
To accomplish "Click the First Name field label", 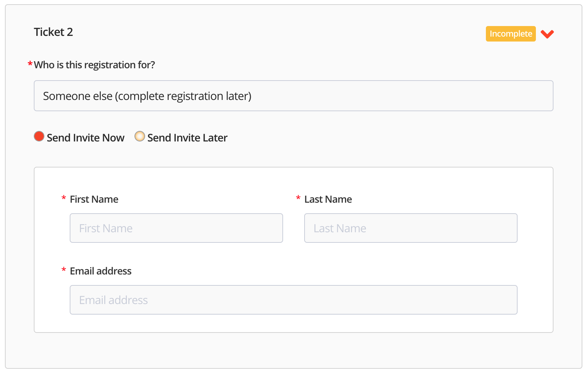I will [x=94, y=199].
